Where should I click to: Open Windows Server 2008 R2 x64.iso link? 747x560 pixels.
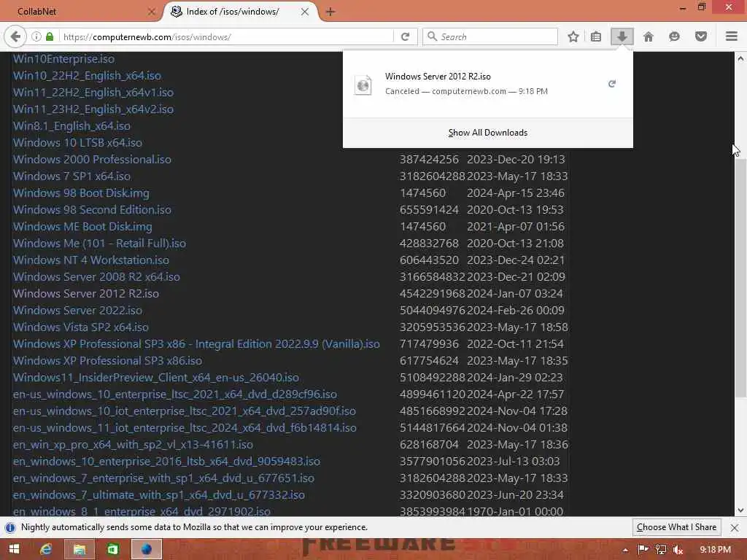click(x=96, y=276)
